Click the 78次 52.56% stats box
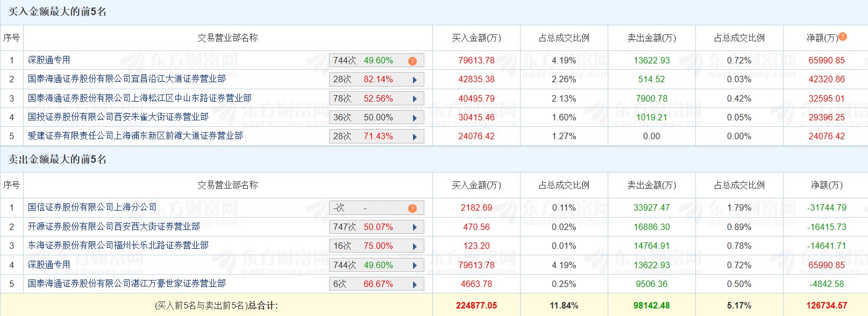The image size is (868, 316). [376, 99]
